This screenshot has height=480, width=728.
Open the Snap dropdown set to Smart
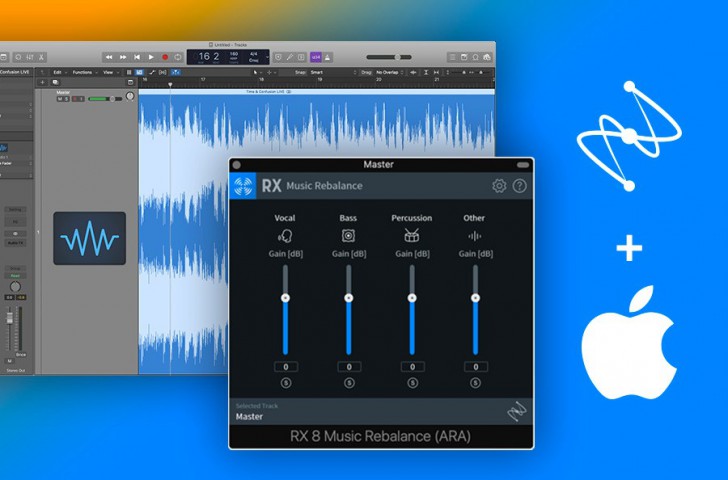[x=333, y=72]
